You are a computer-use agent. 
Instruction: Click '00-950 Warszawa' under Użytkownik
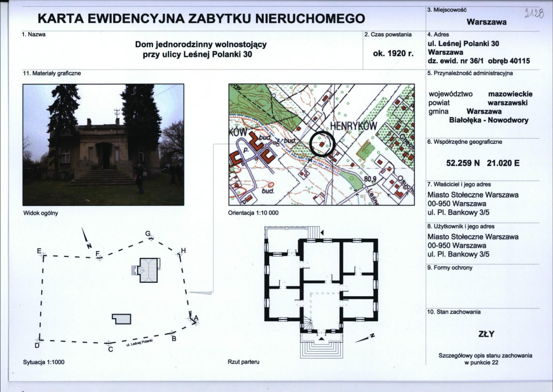[x=457, y=246]
